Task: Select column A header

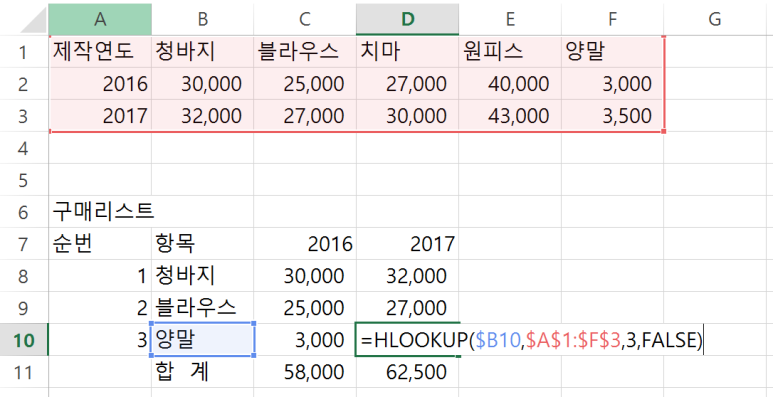Action: (100, 19)
